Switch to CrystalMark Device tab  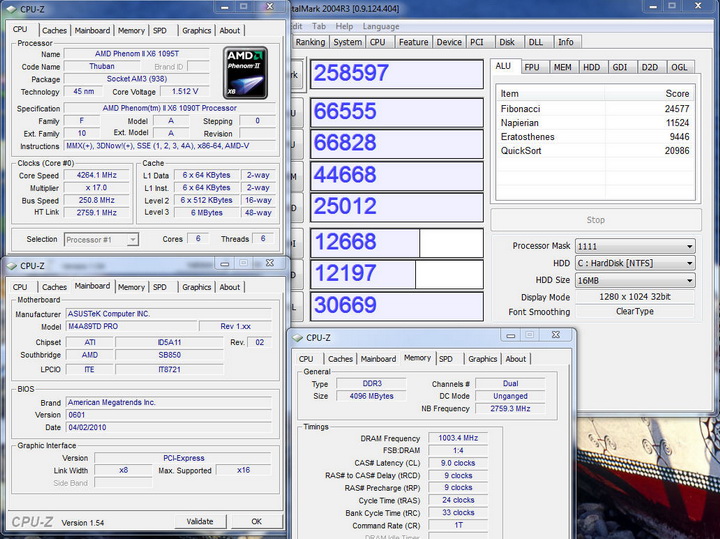click(x=449, y=42)
